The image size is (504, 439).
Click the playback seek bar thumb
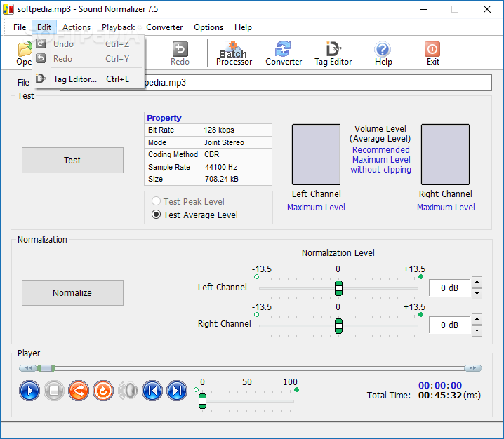point(46,368)
